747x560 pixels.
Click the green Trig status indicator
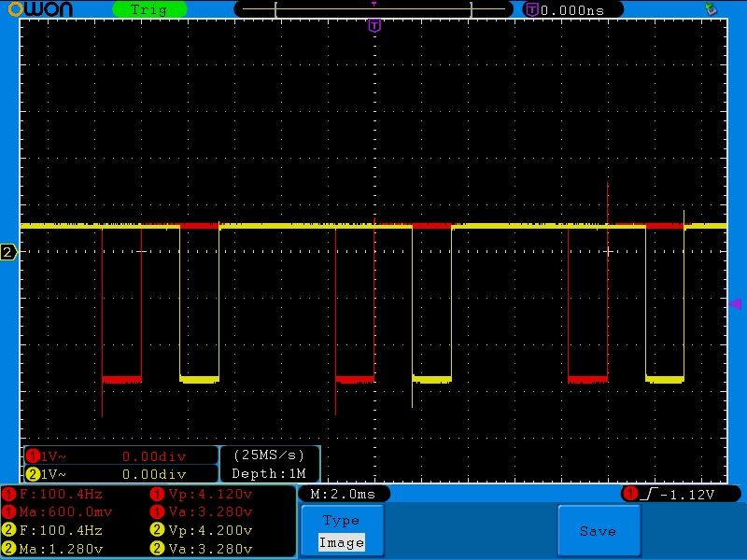pyautogui.click(x=149, y=9)
